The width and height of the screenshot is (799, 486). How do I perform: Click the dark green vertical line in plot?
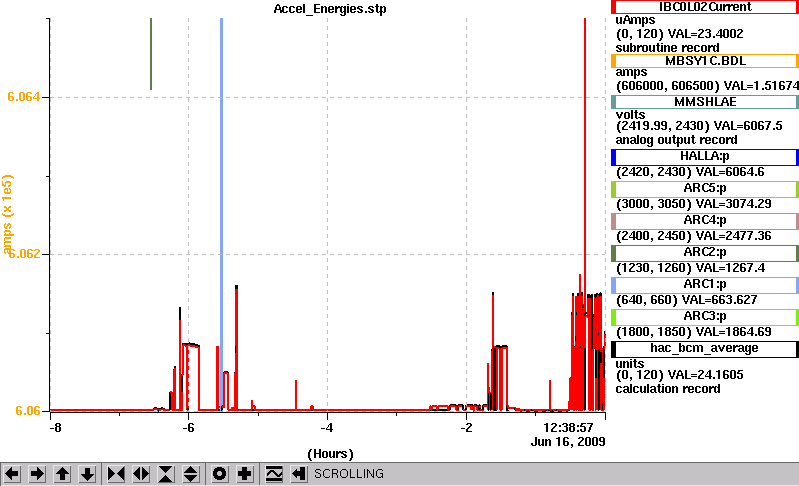pyautogui.click(x=151, y=54)
